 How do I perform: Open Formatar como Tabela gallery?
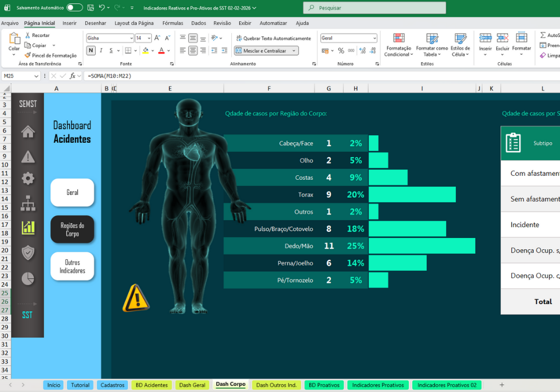[432, 45]
